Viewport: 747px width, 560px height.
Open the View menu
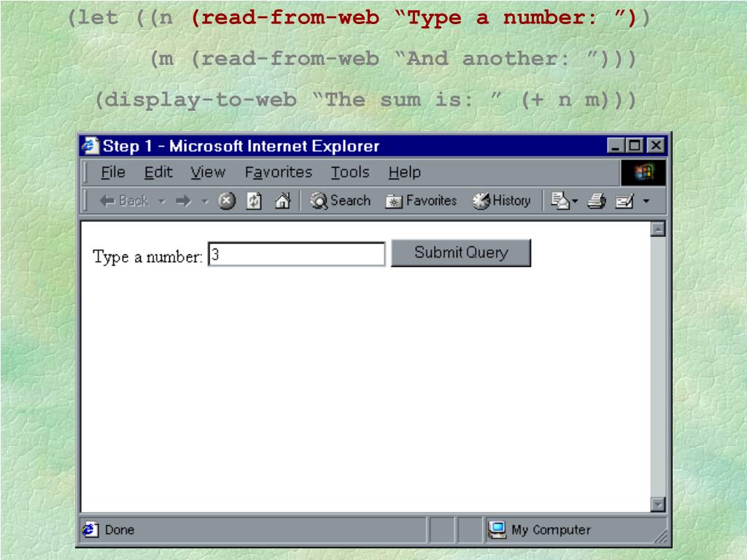click(x=208, y=172)
